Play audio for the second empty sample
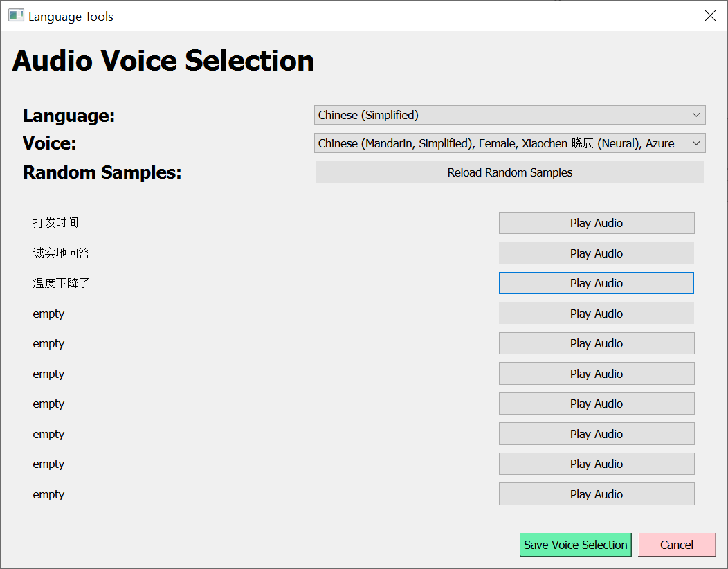Image resolution: width=728 pixels, height=569 pixels. click(x=596, y=343)
